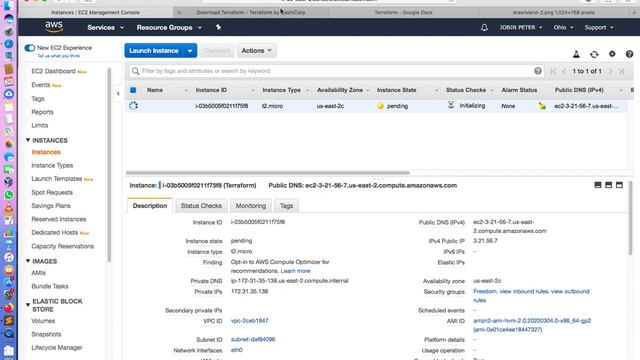The height and width of the screenshot is (360, 640).
Task: Select the instance row selection indicator
Action: click(x=133, y=106)
